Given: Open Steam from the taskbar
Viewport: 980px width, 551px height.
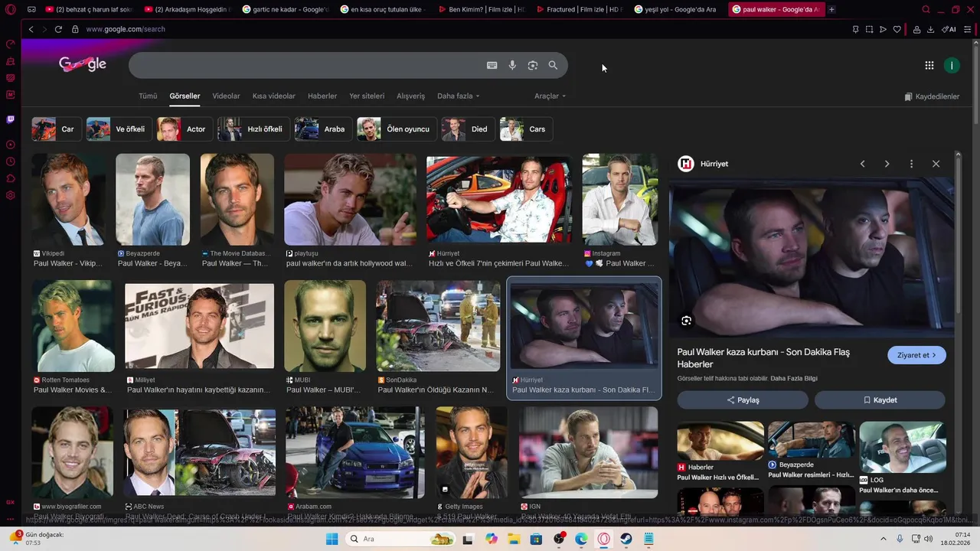Looking at the screenshot, I should click(x=626, y=539).
